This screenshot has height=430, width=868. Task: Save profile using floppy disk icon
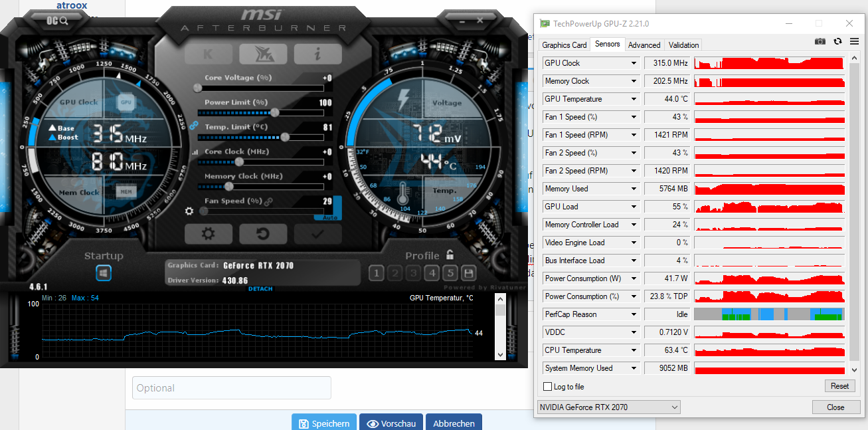tap(469, 273)
